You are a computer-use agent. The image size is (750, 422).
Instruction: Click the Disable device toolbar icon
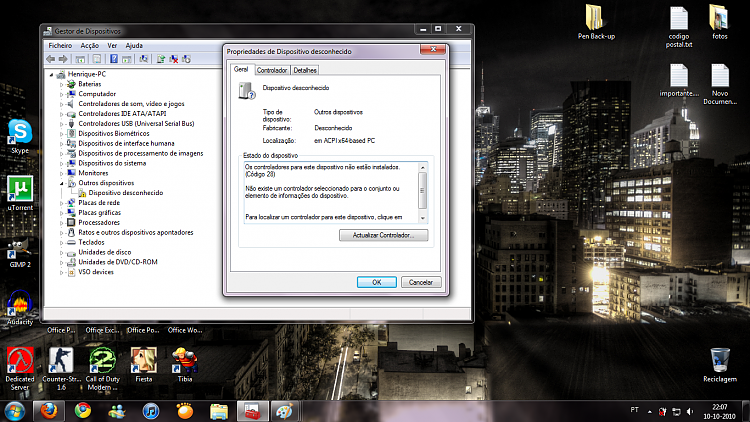[186, 59]
